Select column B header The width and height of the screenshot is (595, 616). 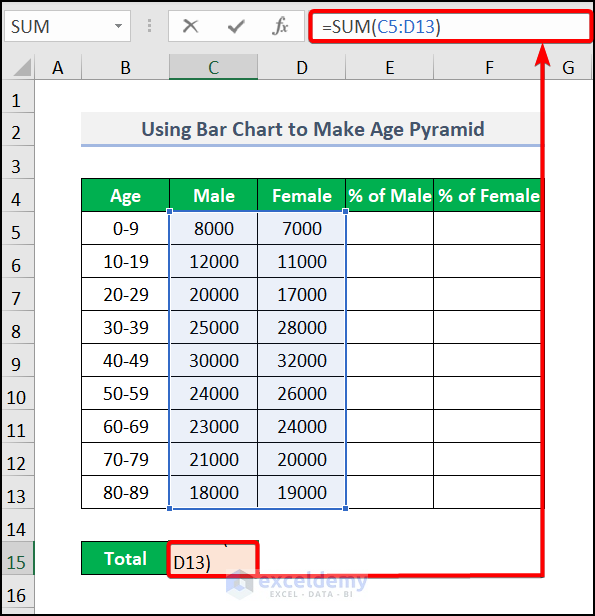[x=125, y=68]
